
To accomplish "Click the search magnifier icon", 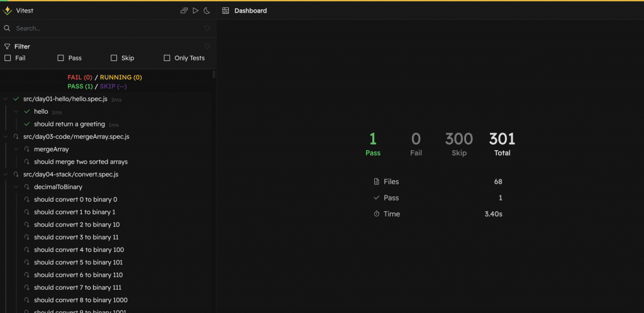I will 7,28.
